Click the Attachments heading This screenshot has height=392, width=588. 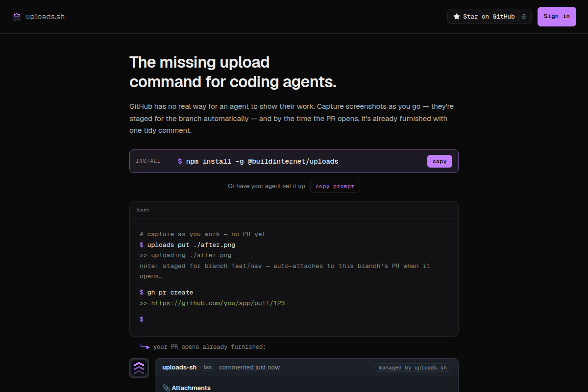click(x=191, y=388)
